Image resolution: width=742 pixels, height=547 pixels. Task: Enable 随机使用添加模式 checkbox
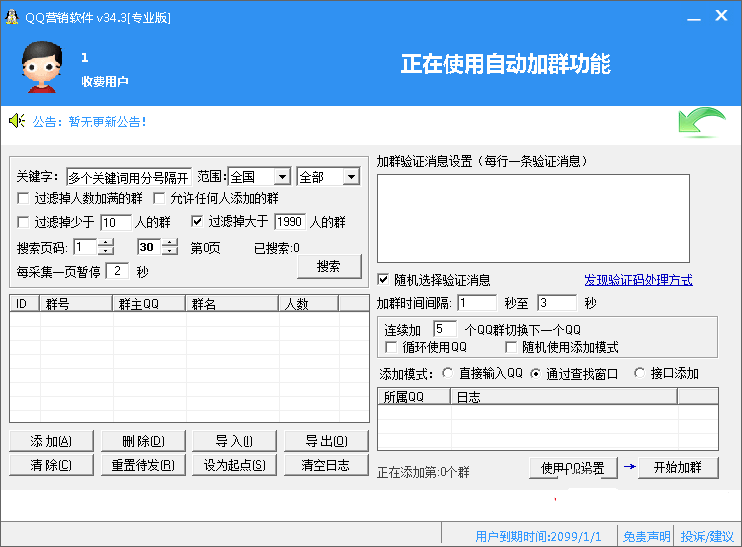point(511,347)
